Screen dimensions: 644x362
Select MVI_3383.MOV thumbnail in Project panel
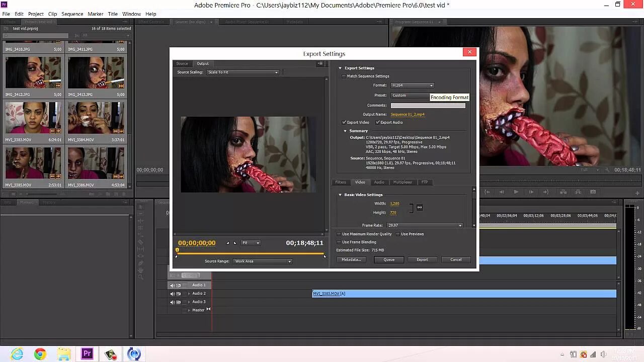33,118
